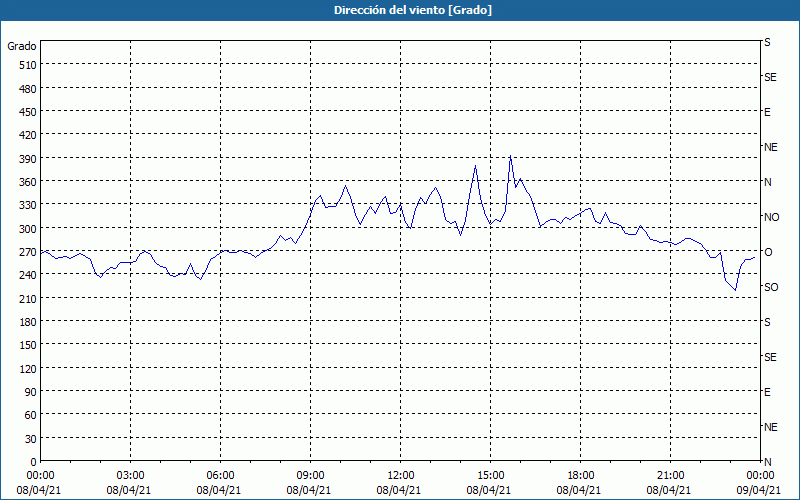Viewport: 800px width, 500px height.
Task: Click the chart title 'Dirección del viento [Grado]'
Action: coord(412,10)
